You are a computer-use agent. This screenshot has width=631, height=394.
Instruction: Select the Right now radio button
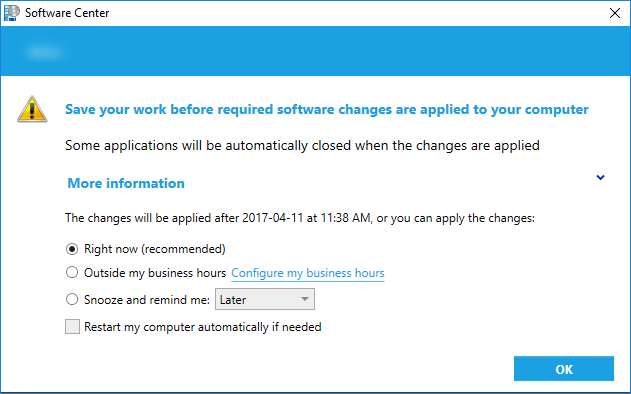pyautogui.click(x=72, y=249)
